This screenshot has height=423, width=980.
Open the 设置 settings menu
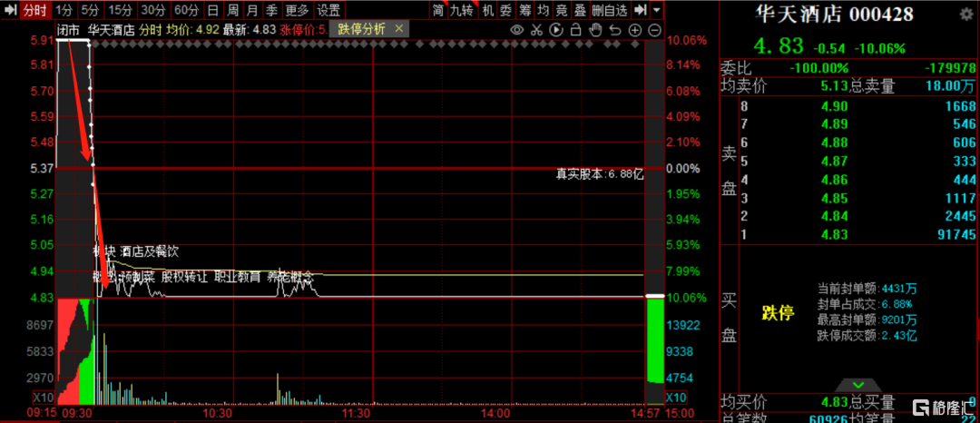(x=328, y=9)
